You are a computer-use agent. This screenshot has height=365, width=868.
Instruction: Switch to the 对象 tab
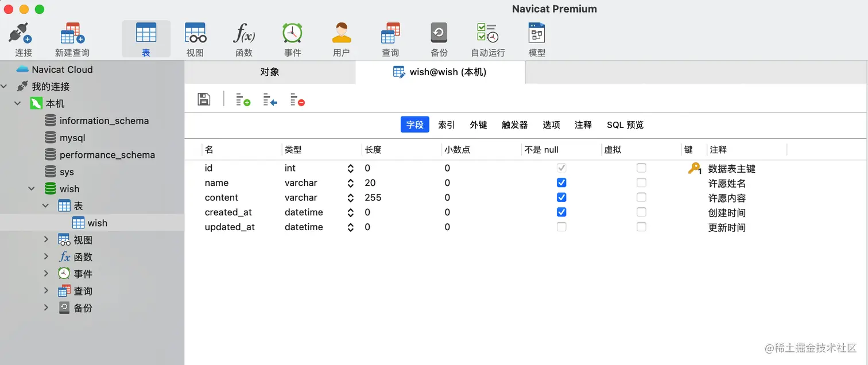point(270,72)
